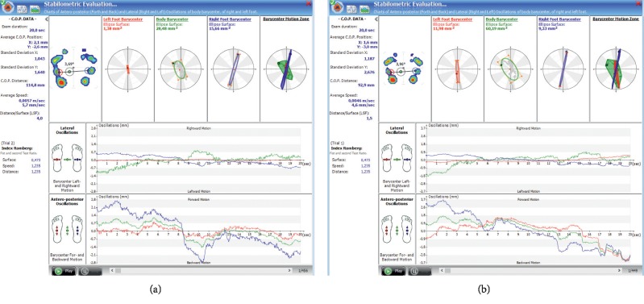644x304 pixels.
Task: Click the frame scrollbar thumb in window (a)
Action: click(118, 271)
